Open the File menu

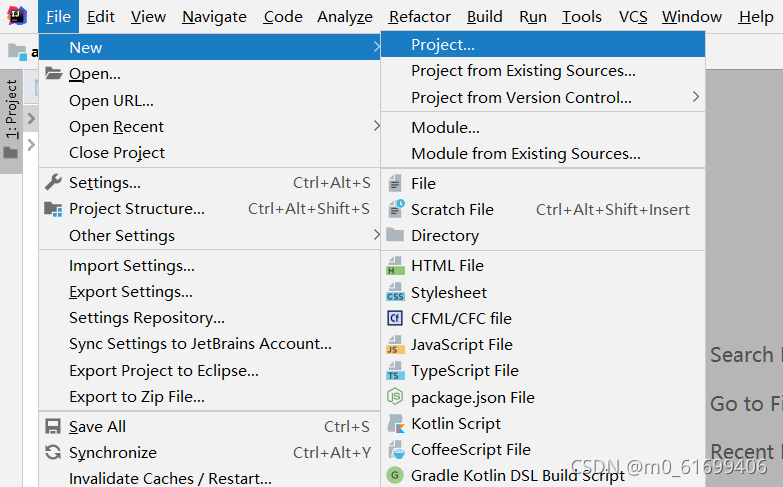pos(58,16)
